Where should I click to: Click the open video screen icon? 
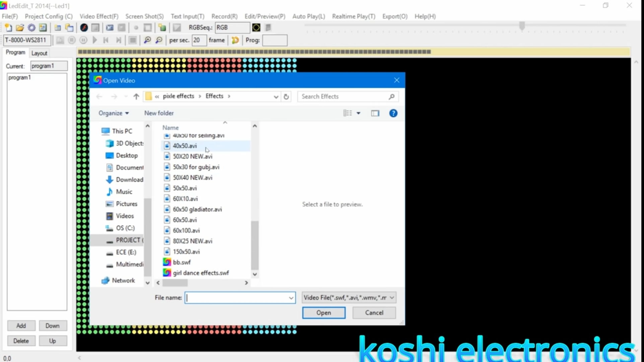tap(110, 28)
